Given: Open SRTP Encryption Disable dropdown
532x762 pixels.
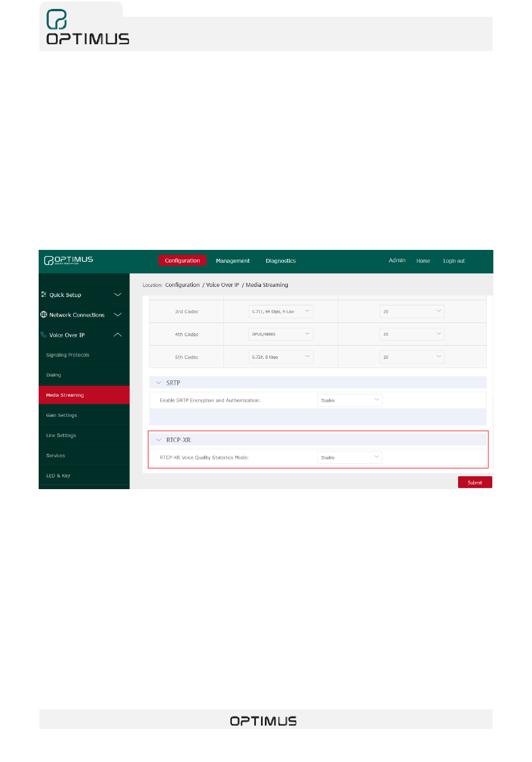Looking at the screenshot, I should click(x=350, y=400).
